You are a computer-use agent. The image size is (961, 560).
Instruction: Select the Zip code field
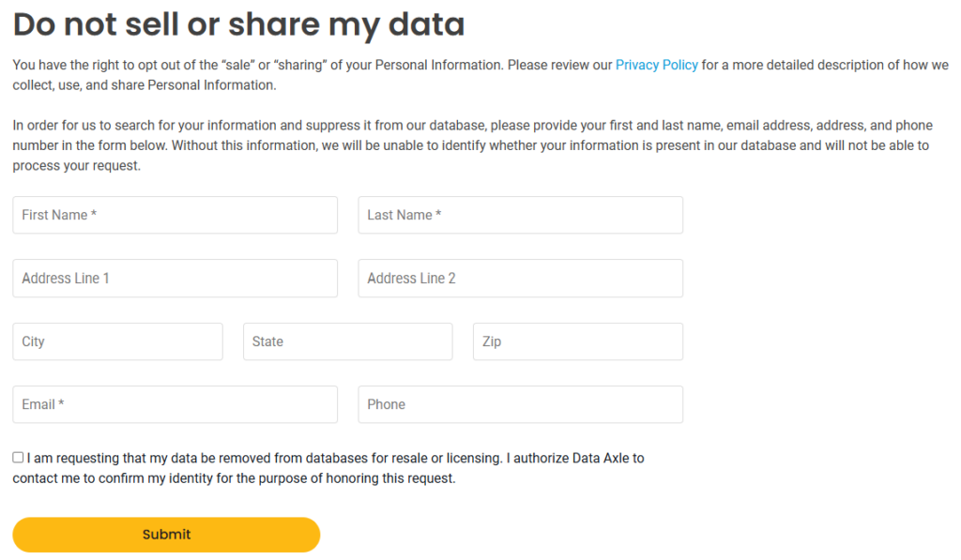point(577,341)
